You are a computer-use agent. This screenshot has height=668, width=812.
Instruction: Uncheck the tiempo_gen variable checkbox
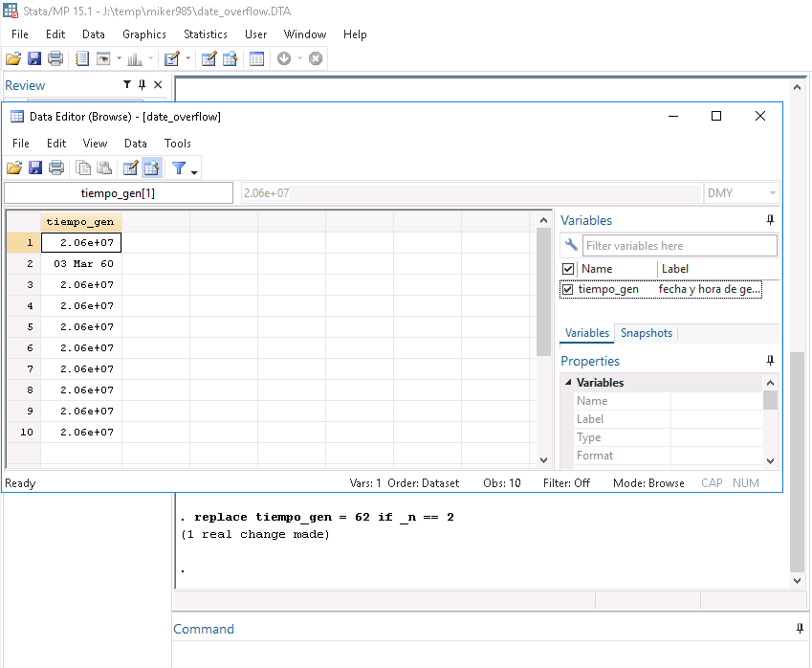[x=567, y=289]
